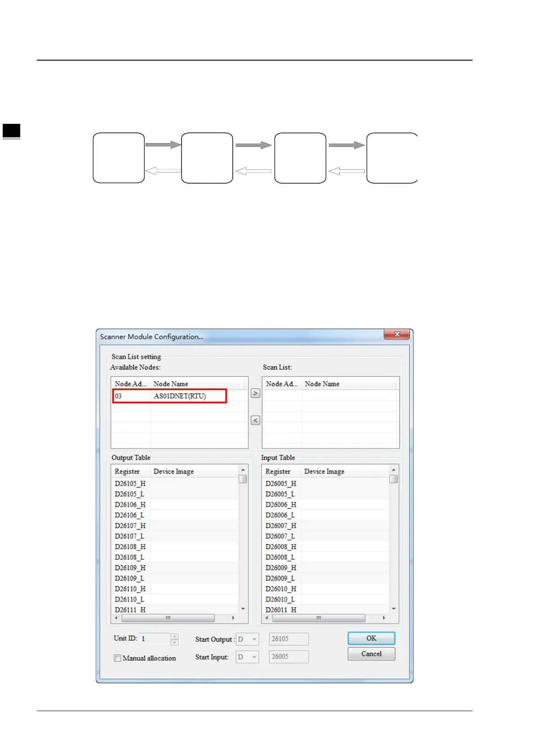The width and height of the screenshot is (535, 756).
Task: Select D26008_H row in Input Table
Action: (x=326, y=547)
